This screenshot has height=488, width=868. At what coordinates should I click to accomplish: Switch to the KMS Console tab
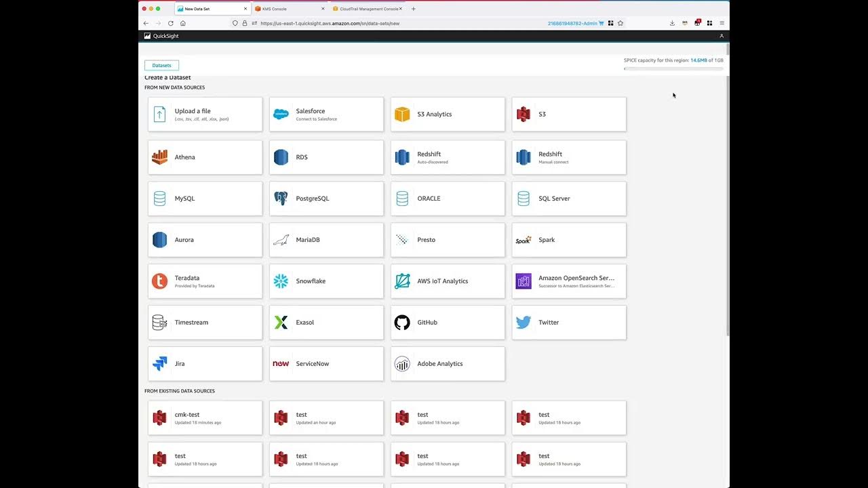290,9
